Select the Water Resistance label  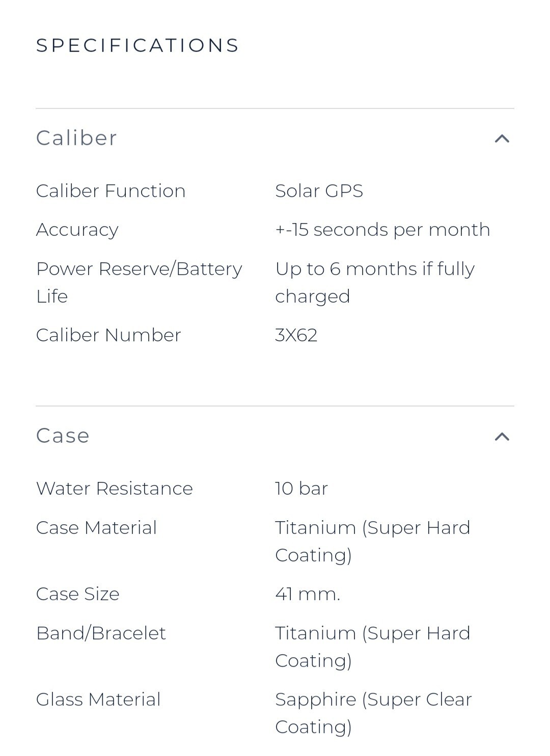coord(115,489)
